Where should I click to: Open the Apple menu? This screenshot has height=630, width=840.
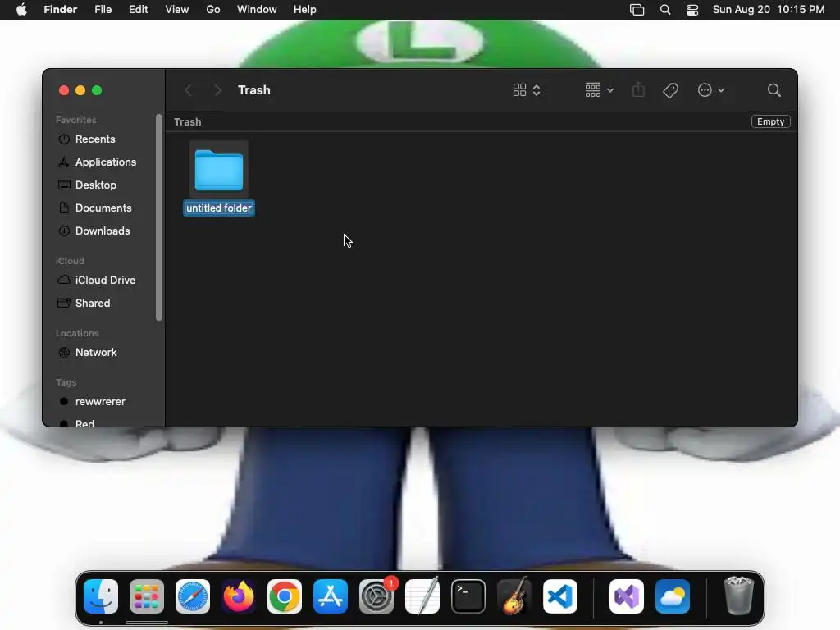21,10
